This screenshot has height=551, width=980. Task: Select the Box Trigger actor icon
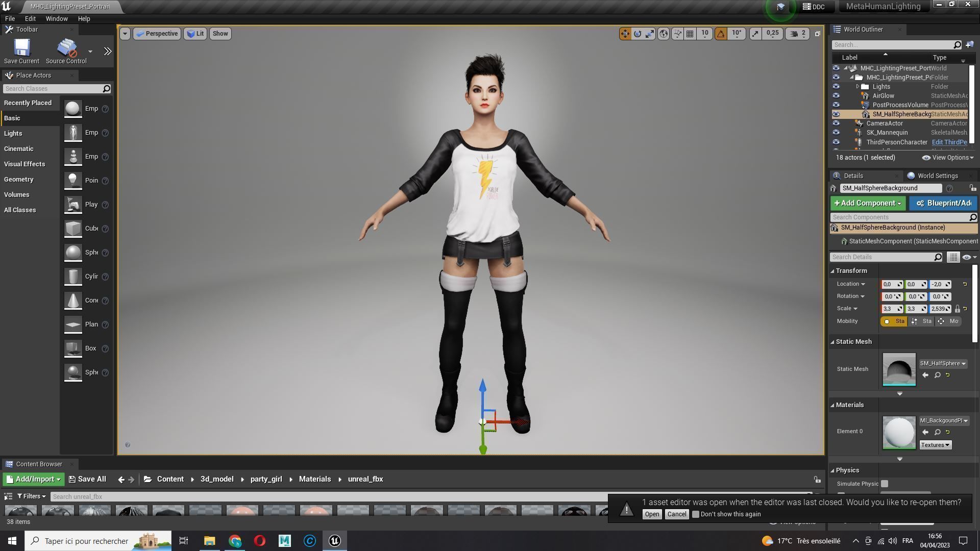73,348
